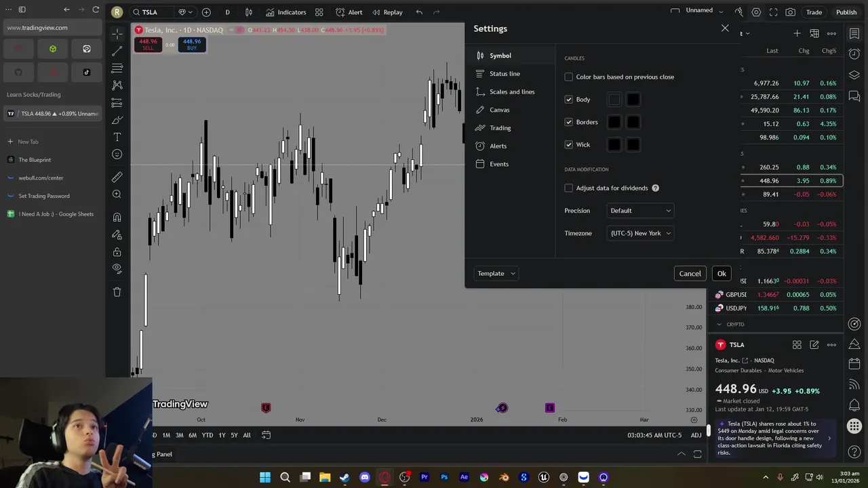Enter fullscreen mode icon
Viewport: 868px width, 488px height.
773,12
